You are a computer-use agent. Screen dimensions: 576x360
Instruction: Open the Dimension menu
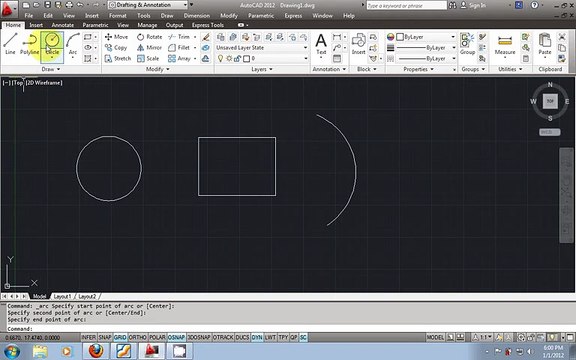coord(197,16)
